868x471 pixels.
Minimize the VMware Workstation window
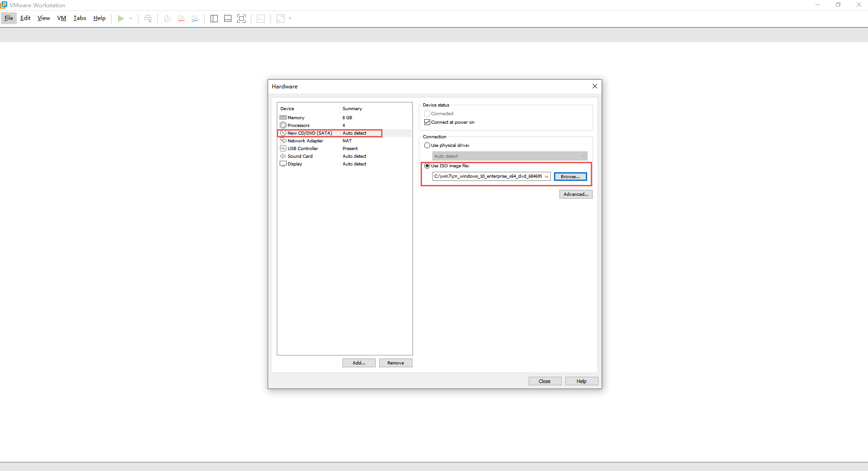pos(817,5)
